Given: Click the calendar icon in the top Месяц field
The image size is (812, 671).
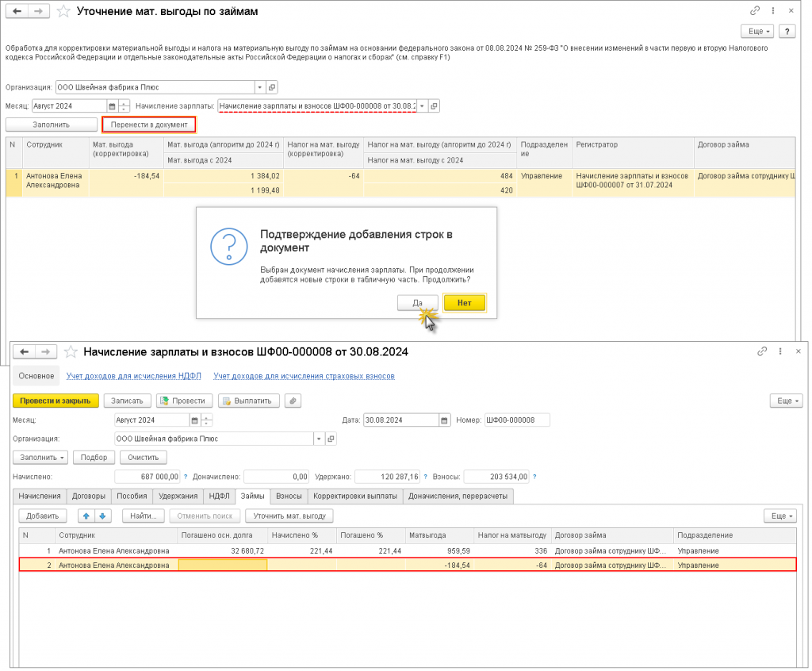Looking at the screenshot, I should click(x=112, y=106).
